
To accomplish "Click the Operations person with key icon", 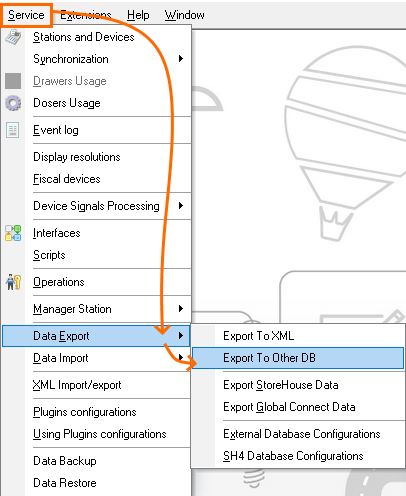I will click(13, 282).
